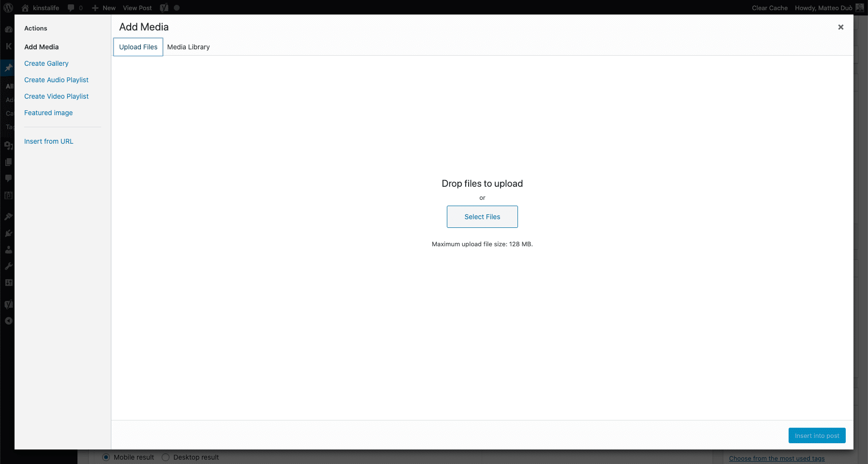The width and height of the screenshot is (868, 464).
Task: Click the comments counter in the top bar
Action: pyautogui.click(x=75, y=8)
